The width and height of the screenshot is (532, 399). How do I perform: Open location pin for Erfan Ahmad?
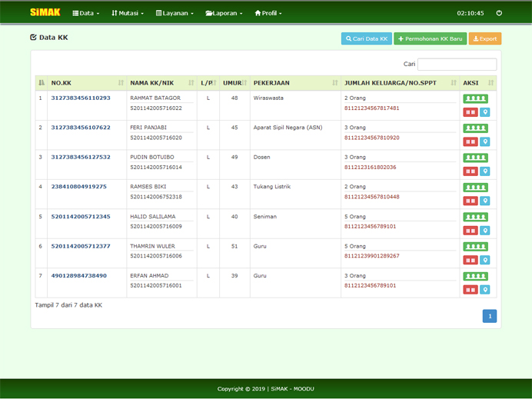click(x=484, y=290)
